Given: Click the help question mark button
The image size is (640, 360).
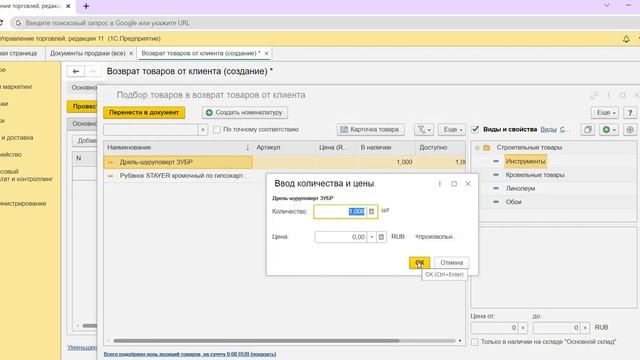Looking at the screenshot, I should pyautogui.click(x=630, y=113).
